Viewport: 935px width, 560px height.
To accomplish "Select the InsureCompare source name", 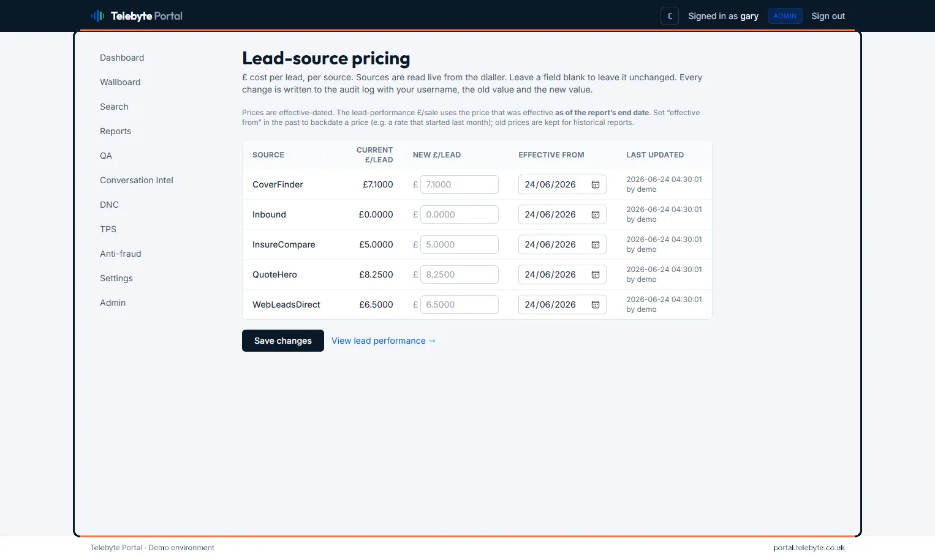I will coord(284,244).
